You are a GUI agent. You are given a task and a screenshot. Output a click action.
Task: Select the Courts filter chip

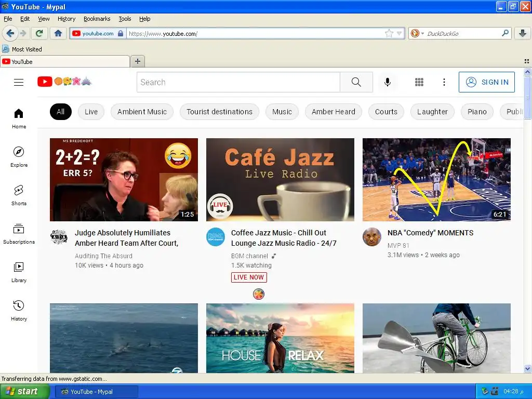386,112
